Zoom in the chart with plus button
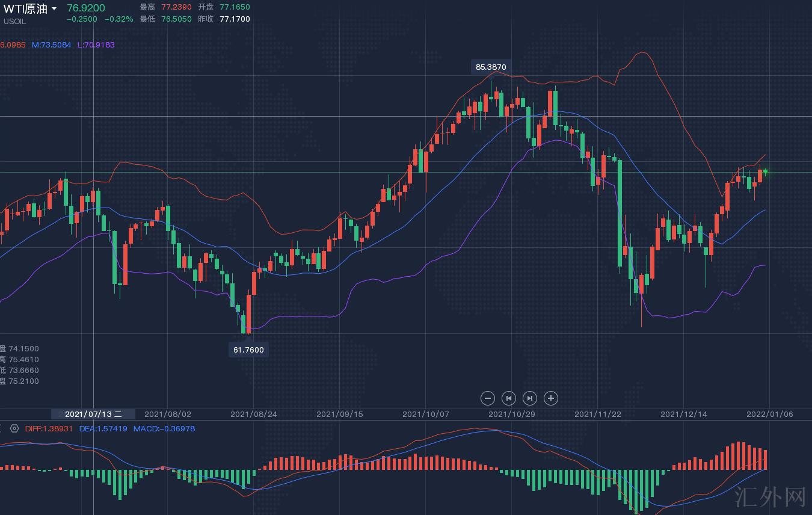The width and height of the screenshot is (812, 515). tap(551, 398)
